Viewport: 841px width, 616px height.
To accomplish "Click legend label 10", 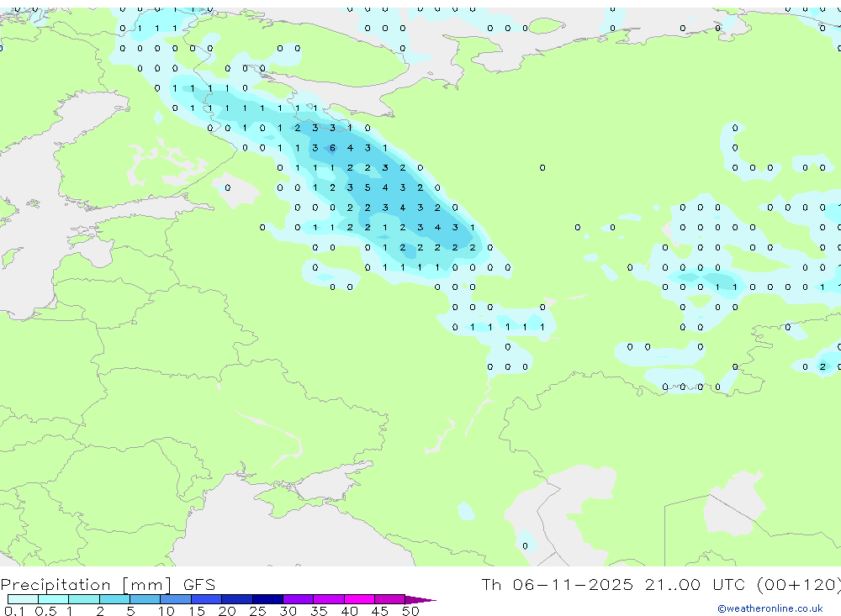I will (167, 611).
